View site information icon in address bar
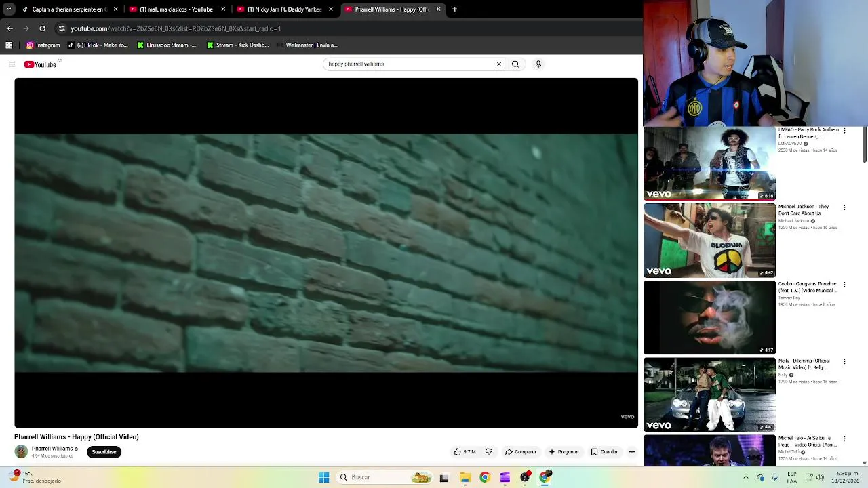This screenshot has width=868, height=488. tap(62, 28)
